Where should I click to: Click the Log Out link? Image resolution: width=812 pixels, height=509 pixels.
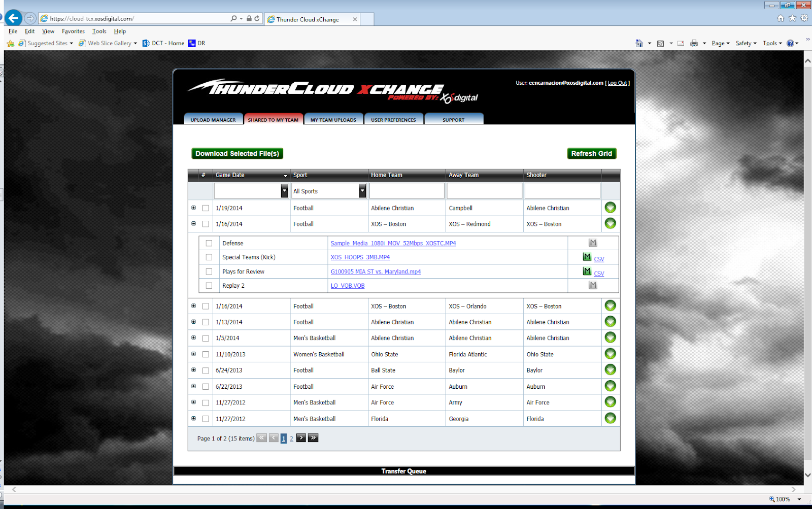pos(617,83)
